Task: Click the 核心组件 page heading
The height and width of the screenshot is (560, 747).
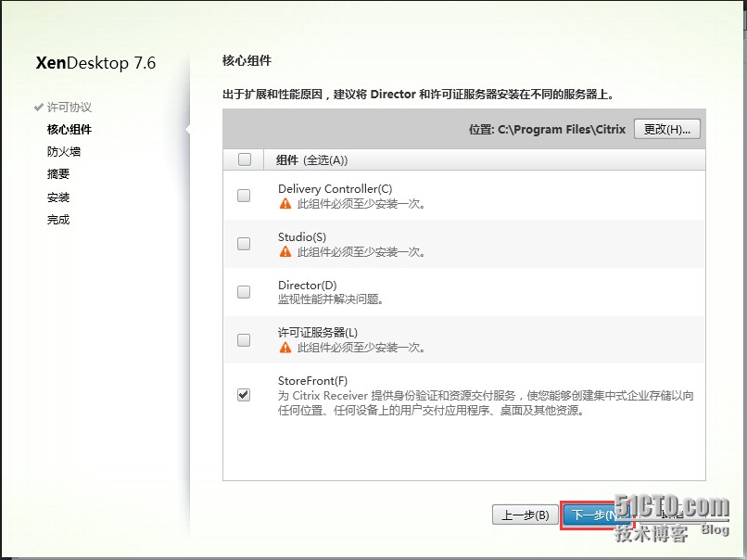Action: tap(247, 60)
